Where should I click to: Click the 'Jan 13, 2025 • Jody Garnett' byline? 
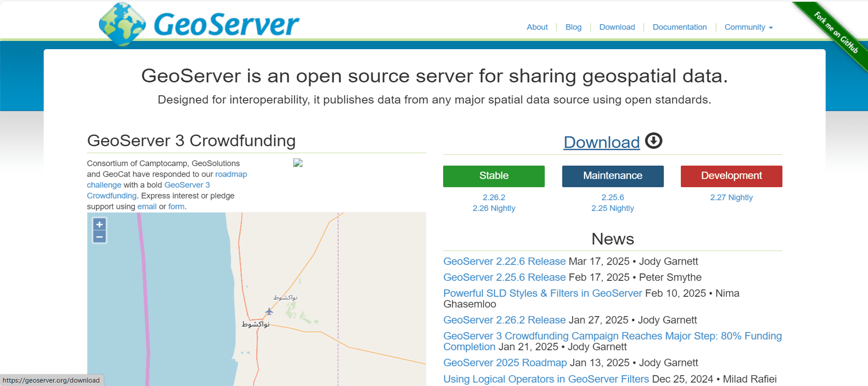634,363
